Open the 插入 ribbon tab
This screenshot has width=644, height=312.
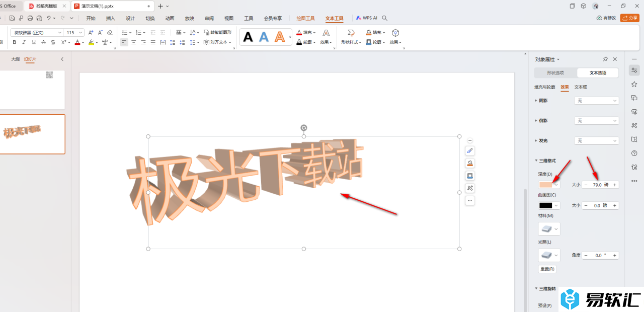click(x=110, y=18)
